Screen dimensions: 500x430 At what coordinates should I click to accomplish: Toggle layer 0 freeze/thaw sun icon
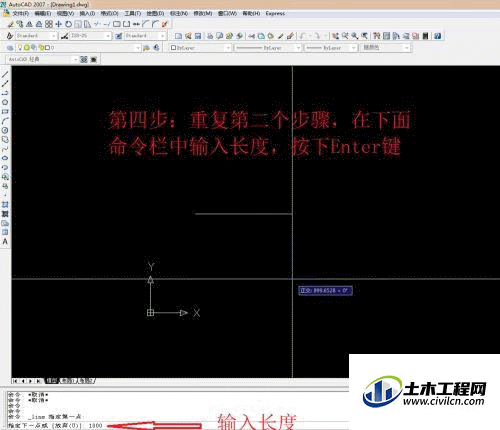[x=27, y=47]
